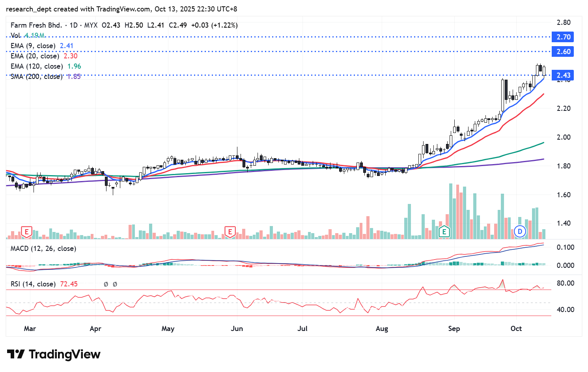Click the Jun label on the time axis

pyautogui.click(x=237, y=329)
